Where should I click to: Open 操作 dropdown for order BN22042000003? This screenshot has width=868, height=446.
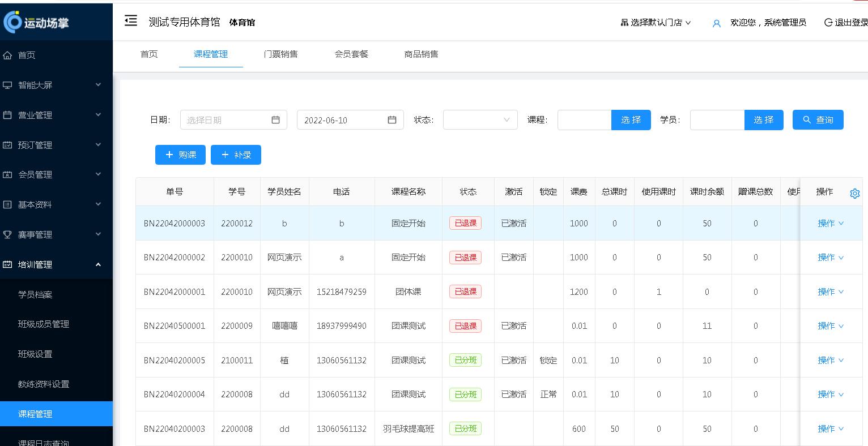coord(830,223)
